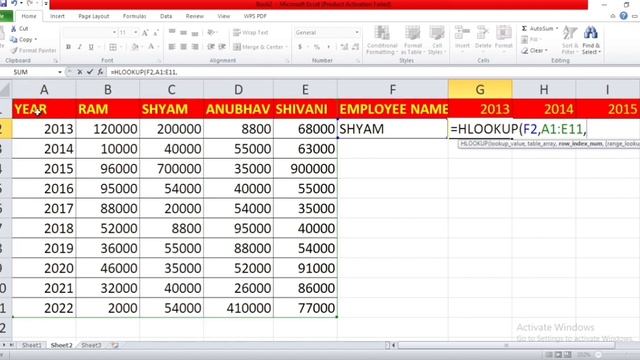Image resolution: width=640 pixels, height=360 pixels.
Task: Click the Fill Color bucket icon
Action: pyautogui.click(x=135, y=47)
